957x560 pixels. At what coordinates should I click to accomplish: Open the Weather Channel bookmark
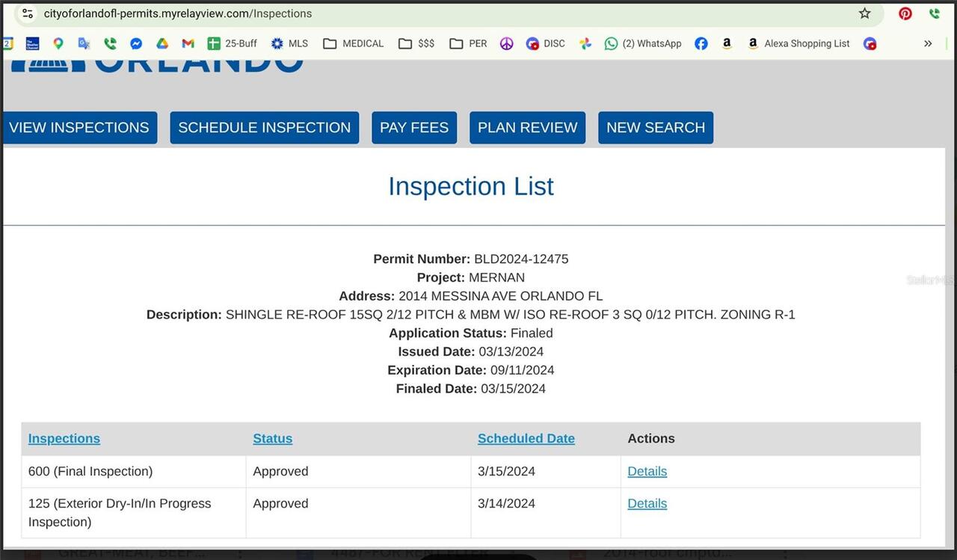tap(32, 43)
